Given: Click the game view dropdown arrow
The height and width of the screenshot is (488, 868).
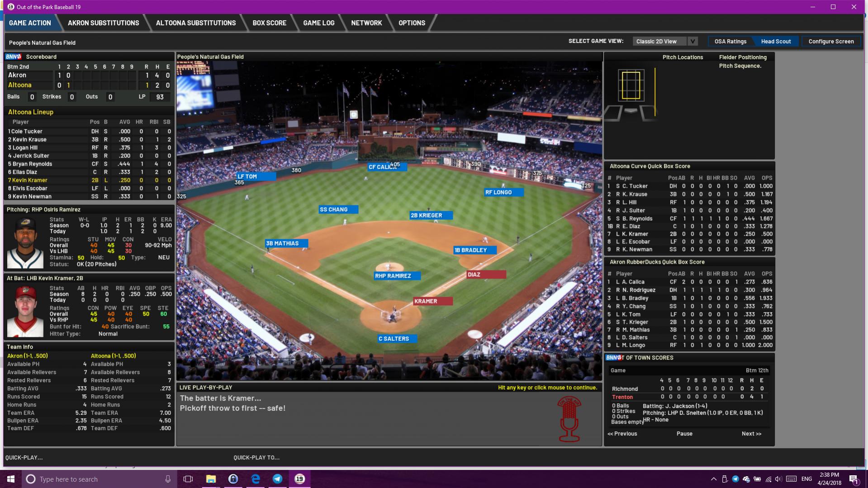Looking at the screenshot, I should tap(693, 41).
